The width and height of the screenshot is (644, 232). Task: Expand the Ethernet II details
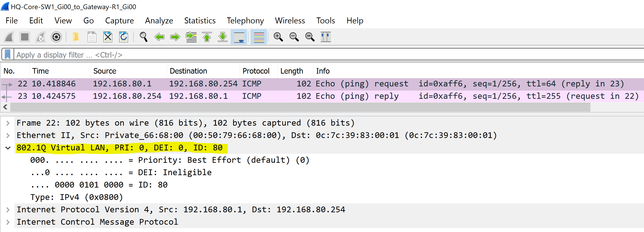click(8, 135)
